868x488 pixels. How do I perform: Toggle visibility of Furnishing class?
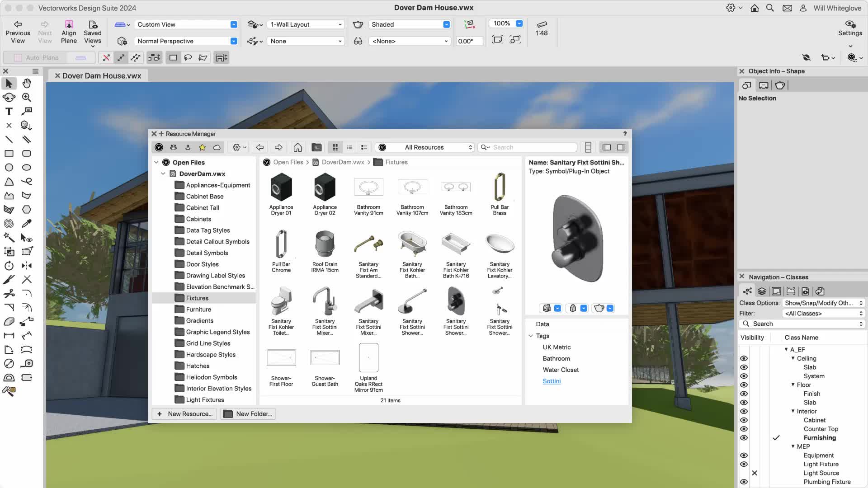743,437
